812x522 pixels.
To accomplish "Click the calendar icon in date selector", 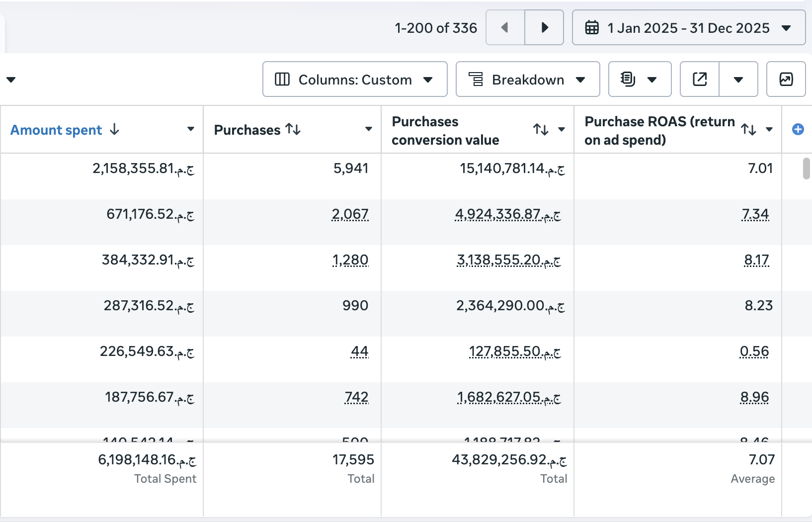I will point(592,27).
